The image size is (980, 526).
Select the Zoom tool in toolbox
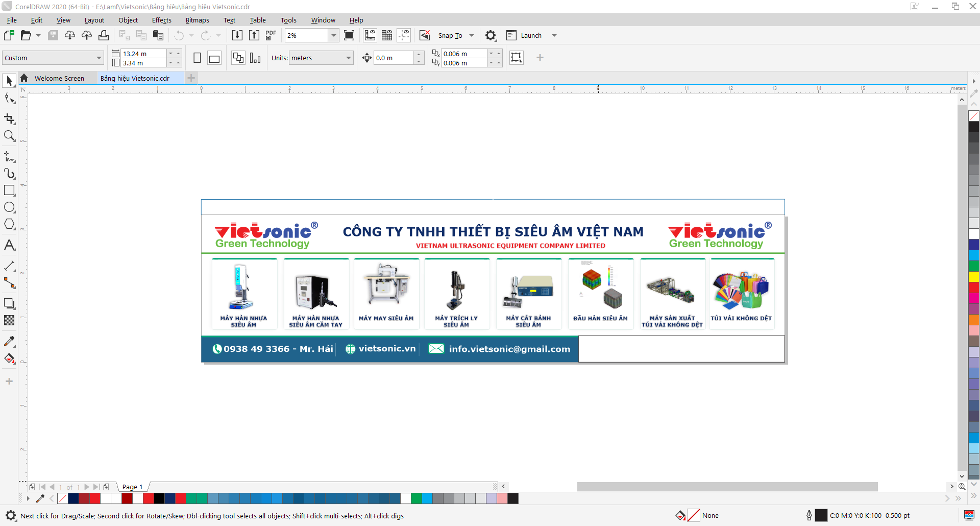[9, 136]
